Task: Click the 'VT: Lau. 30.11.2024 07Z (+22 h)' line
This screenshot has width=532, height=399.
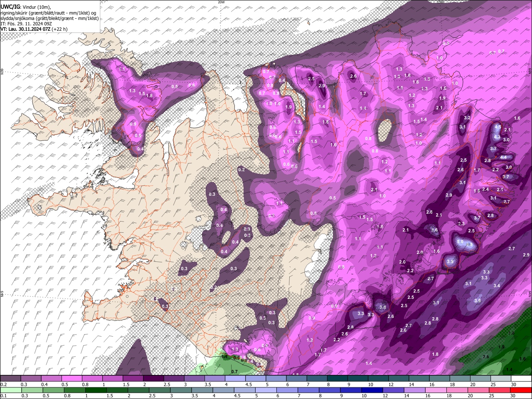Action: [34, 29]
